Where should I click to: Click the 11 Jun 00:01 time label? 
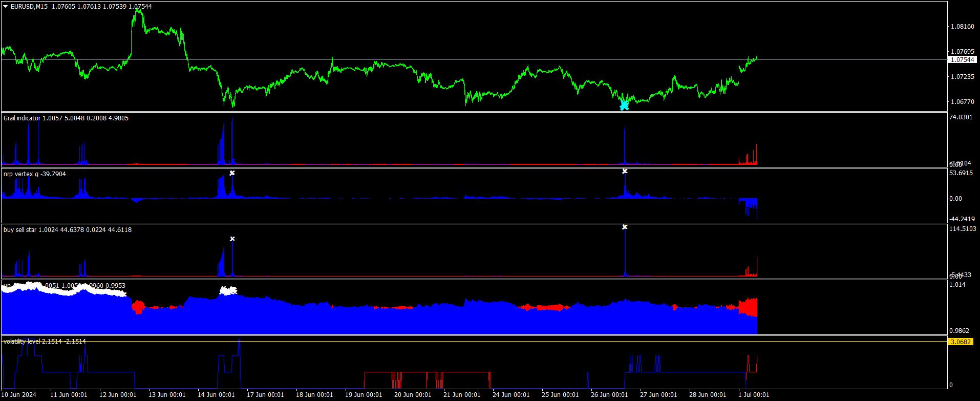coord(69,395)
